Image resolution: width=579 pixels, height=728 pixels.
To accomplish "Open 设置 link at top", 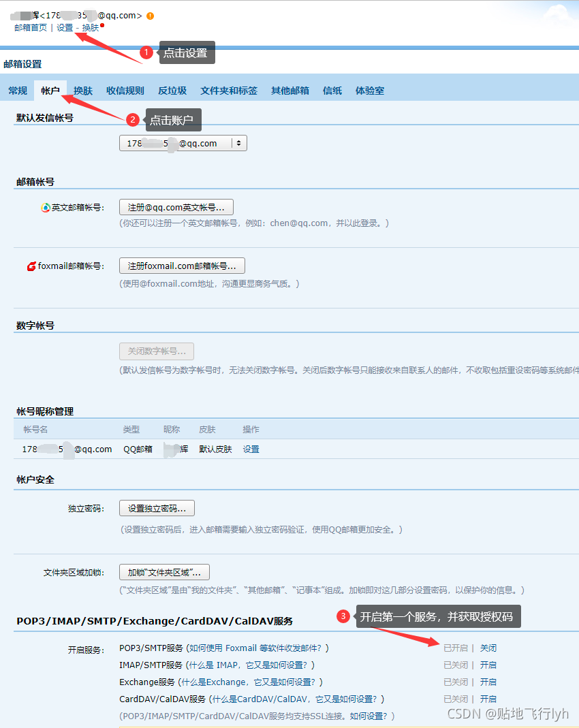I will (65, 28).
